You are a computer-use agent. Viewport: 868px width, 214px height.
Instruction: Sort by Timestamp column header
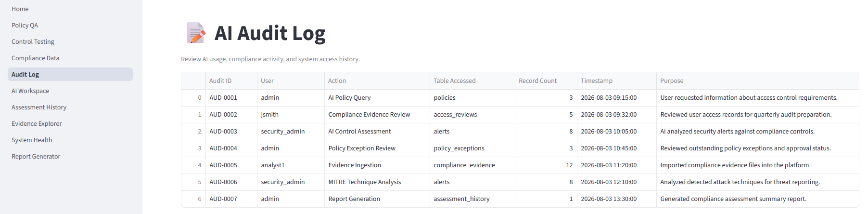pyautogui.click(x=617, y=81)
